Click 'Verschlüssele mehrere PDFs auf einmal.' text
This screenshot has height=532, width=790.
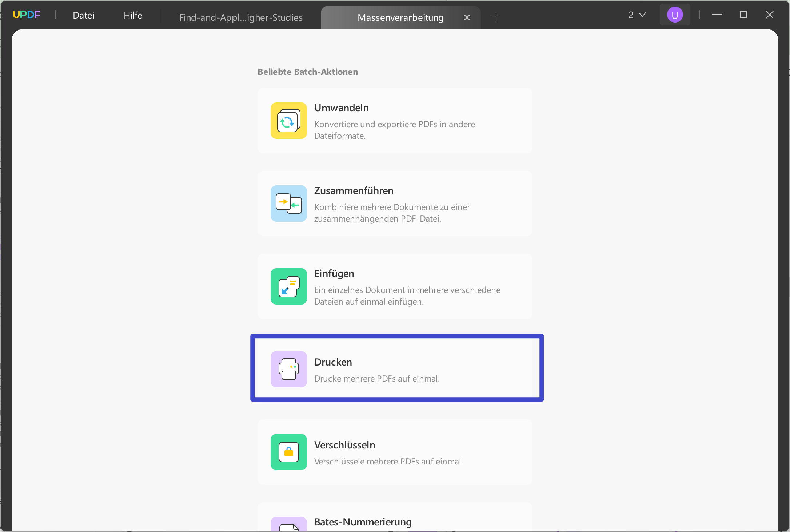click(x=389, y=462)
